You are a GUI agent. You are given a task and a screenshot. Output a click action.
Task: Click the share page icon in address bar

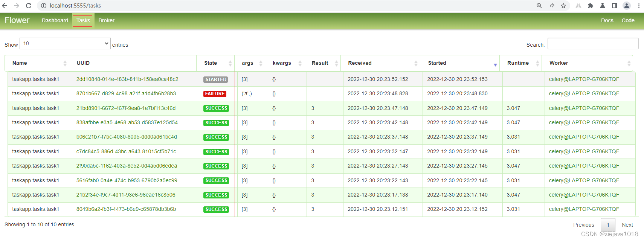pyautogui.click(x=551, y=6)
